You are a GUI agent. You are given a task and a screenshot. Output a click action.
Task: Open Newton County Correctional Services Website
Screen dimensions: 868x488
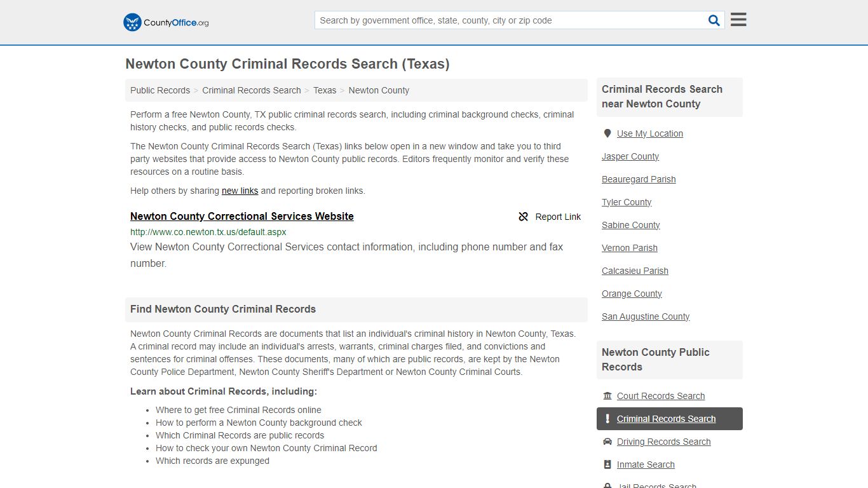[x=242, y=216]
